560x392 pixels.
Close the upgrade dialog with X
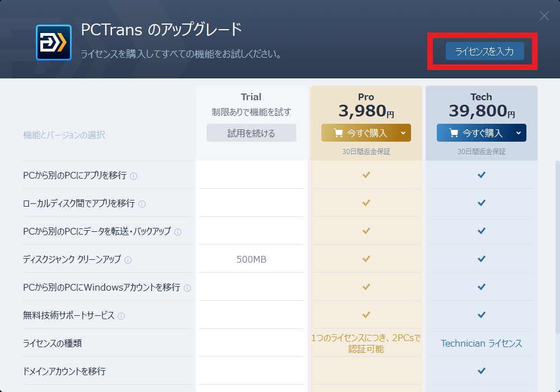(x=544, y=16)
